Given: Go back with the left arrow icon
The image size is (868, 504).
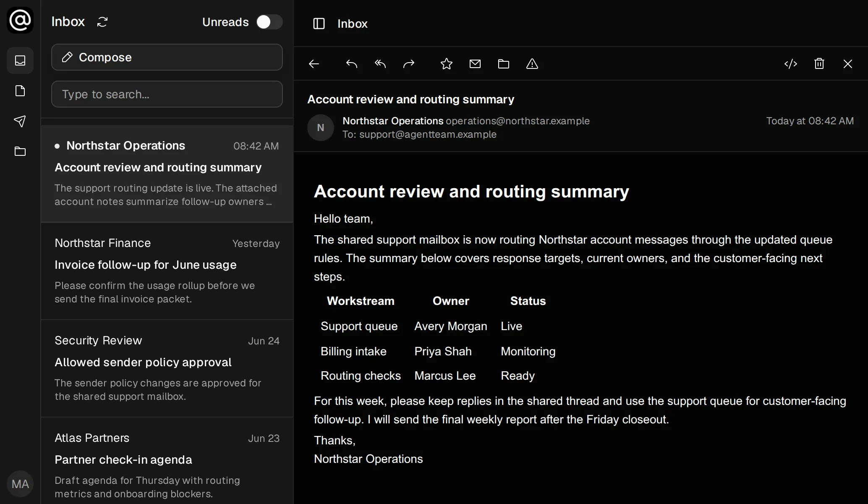Looking at the screenshot, I should coord(314,64).
